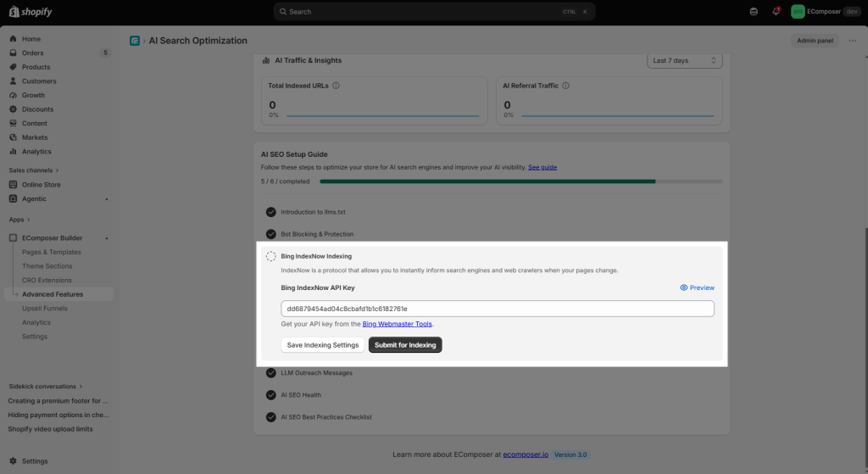Click the Settings gear icon at bottom
868x474 pixels.
(14, 460)
